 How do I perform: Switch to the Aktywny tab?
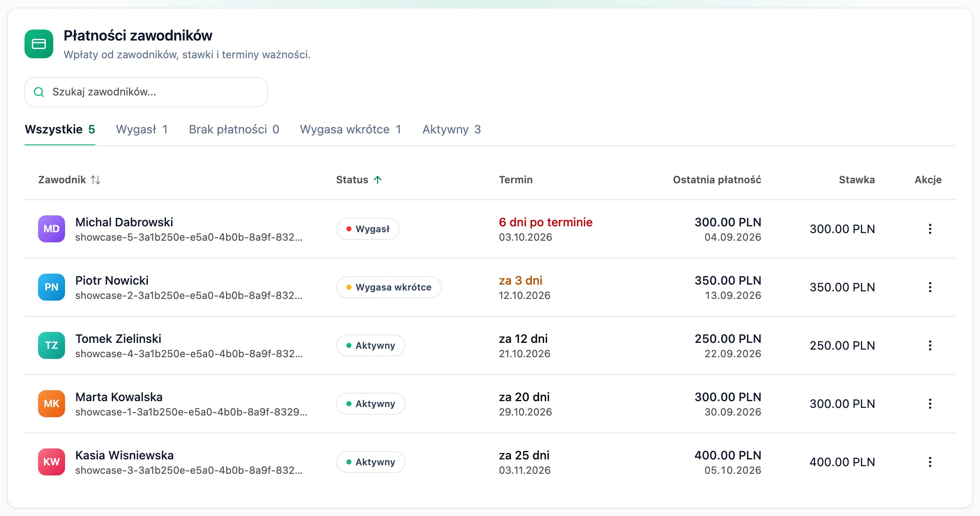tap(452, 129)
